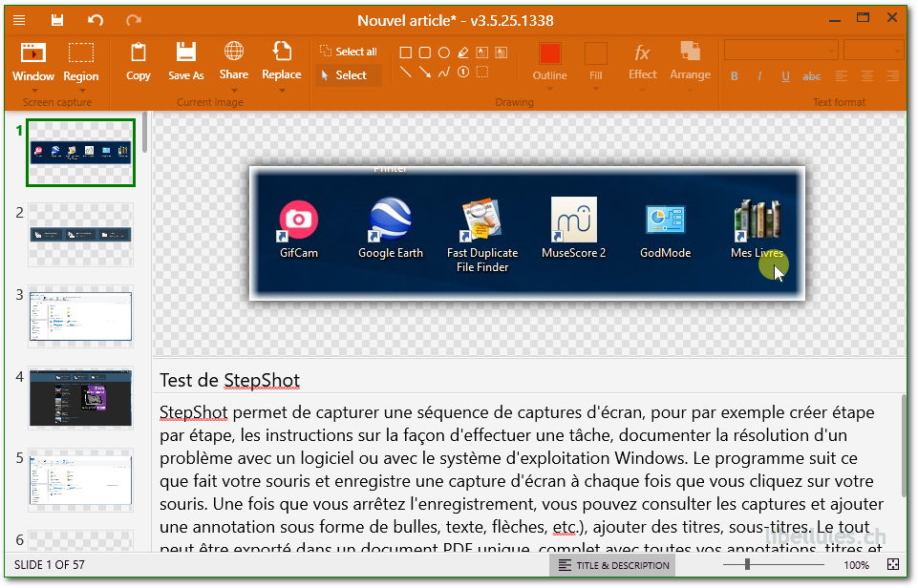
Task: Start a Region screen capture
Action: pyautogui.click(x=81, y=61)
